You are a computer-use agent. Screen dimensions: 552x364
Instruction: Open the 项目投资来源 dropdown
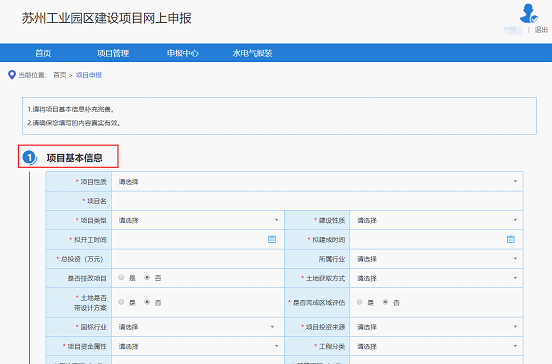[x=436, y=327]
